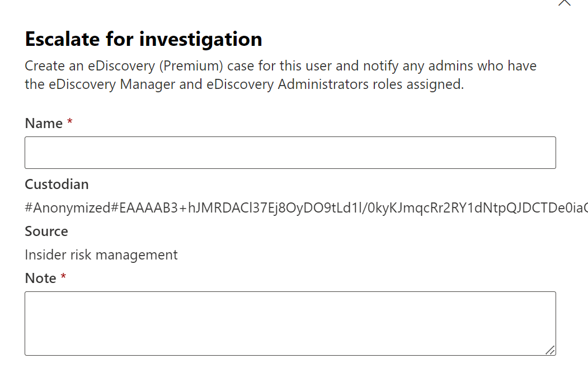Click the Source label
The image size is (588, 387).
(46, 232)
